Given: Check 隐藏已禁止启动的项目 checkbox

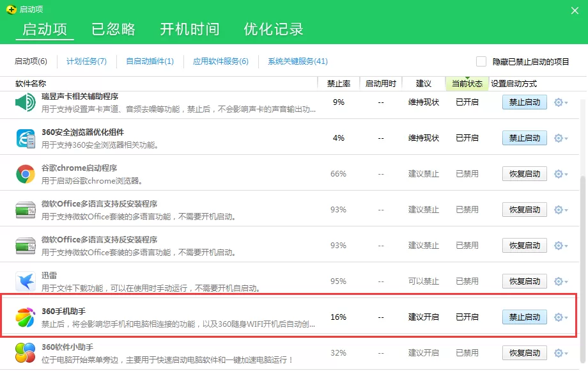Looking at the screenshot, I should point(481,61).
